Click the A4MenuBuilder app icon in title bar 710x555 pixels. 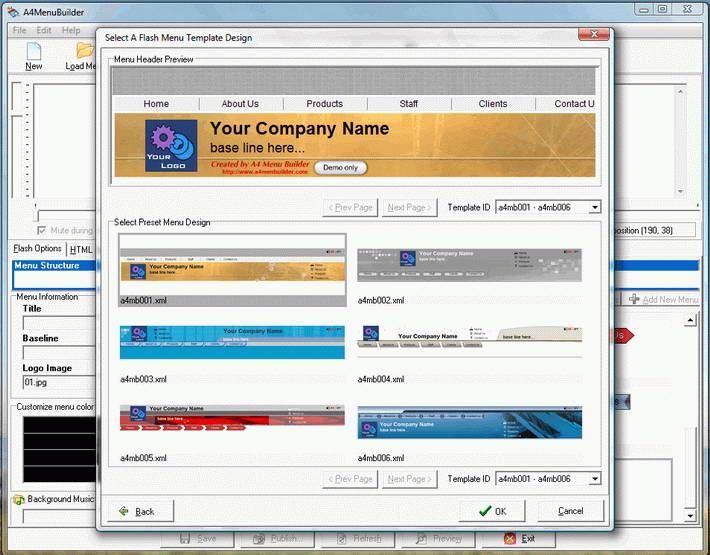tap(14, 12)
